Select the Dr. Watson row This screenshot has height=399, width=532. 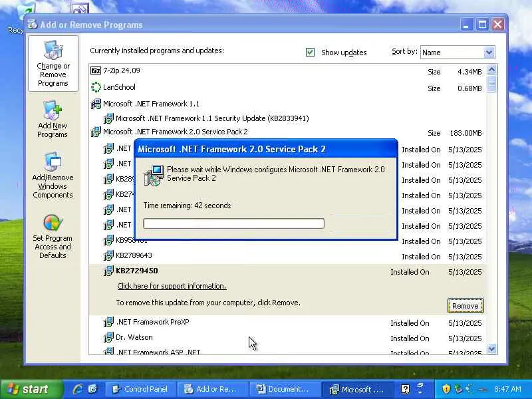pyautogui.click(x=287, y=338)
